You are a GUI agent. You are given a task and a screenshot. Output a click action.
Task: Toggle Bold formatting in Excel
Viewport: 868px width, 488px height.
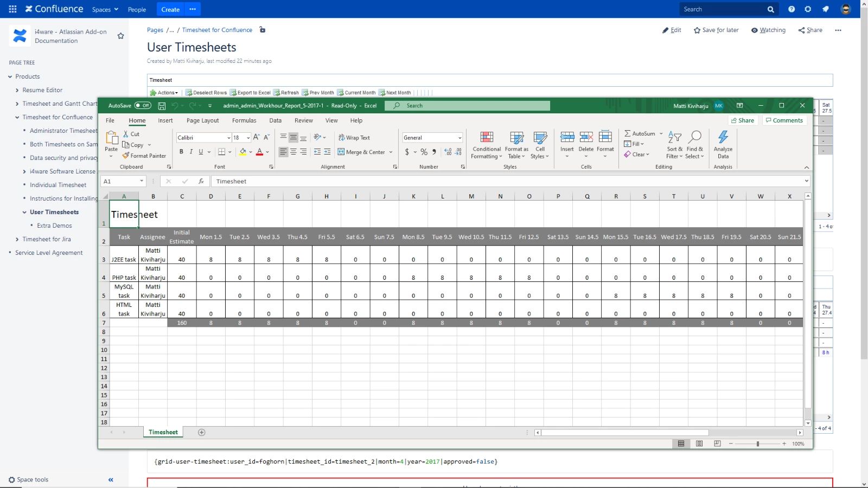(181, 152)
